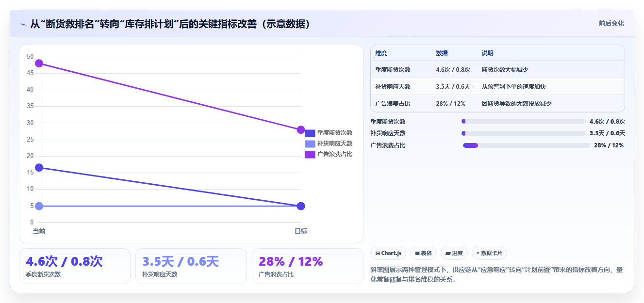The image size is (644, 303).
Task: Open the 28% / 12% data card
Action: pyautogui.click(x=308, y=266)
